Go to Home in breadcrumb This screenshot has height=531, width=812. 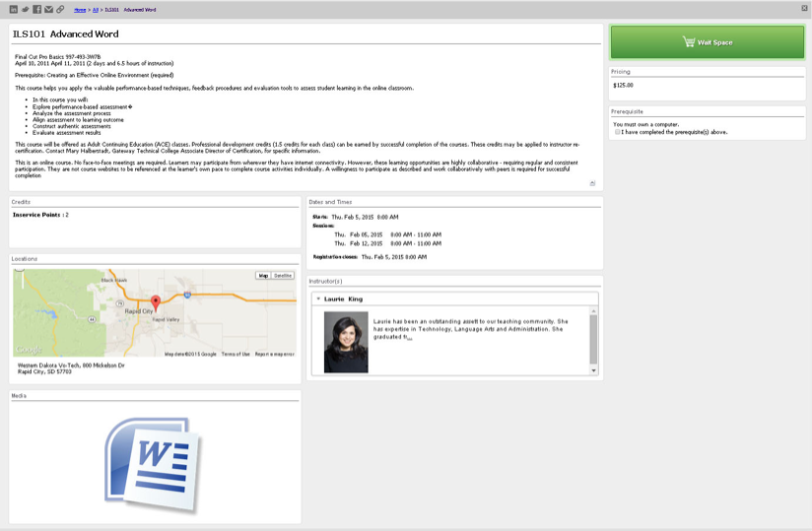(79, 9)
